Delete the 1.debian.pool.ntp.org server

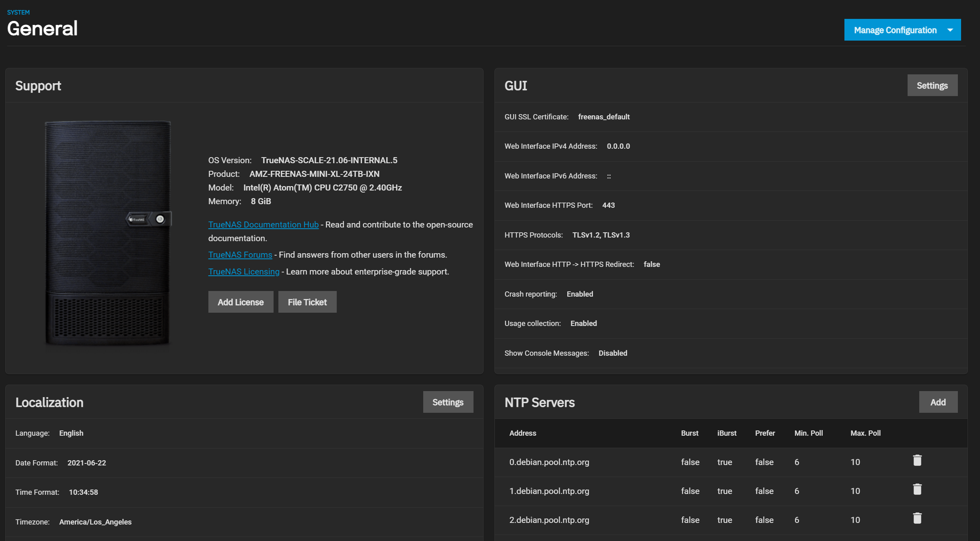pos(917,490)
